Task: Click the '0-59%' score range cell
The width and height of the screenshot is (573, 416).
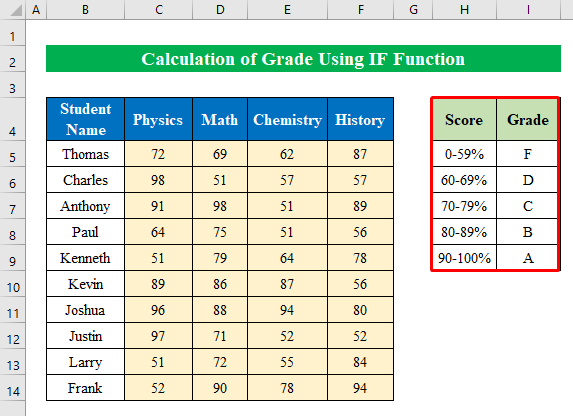Action: pyautogui.click(x=464, y=154)
